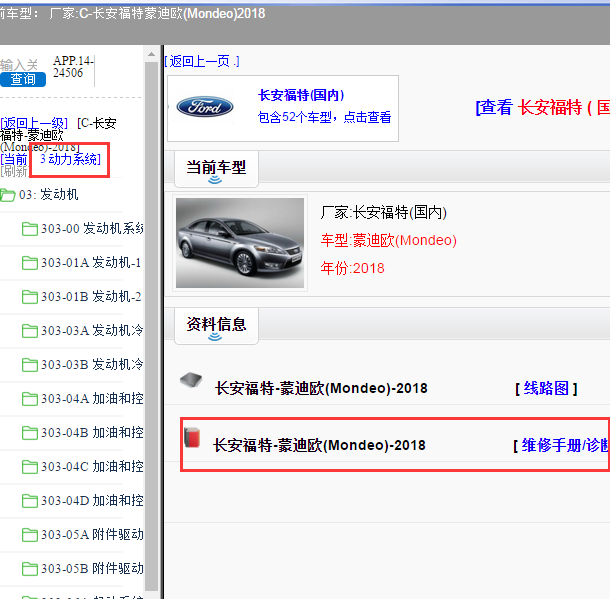The image size is (610, 599).
Task: Open the 返回上一级 link in sidebar
Action: (x=34, y=123)
